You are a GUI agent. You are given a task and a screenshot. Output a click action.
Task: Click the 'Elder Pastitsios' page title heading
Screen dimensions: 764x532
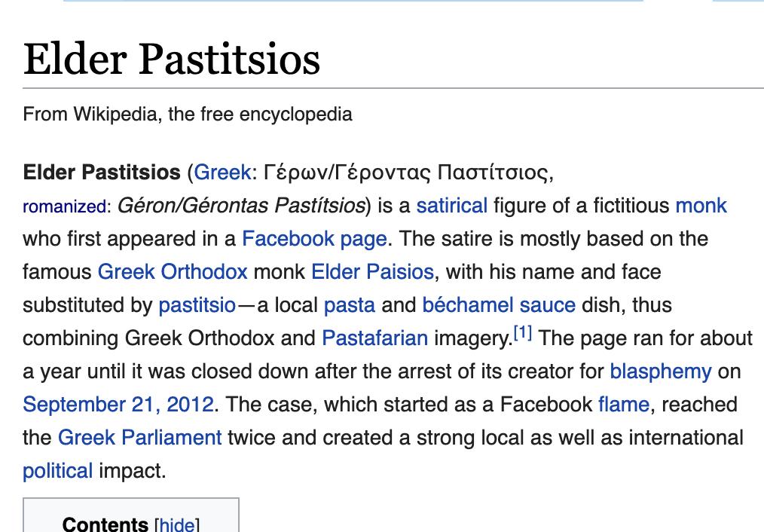(x=172, y=60)
